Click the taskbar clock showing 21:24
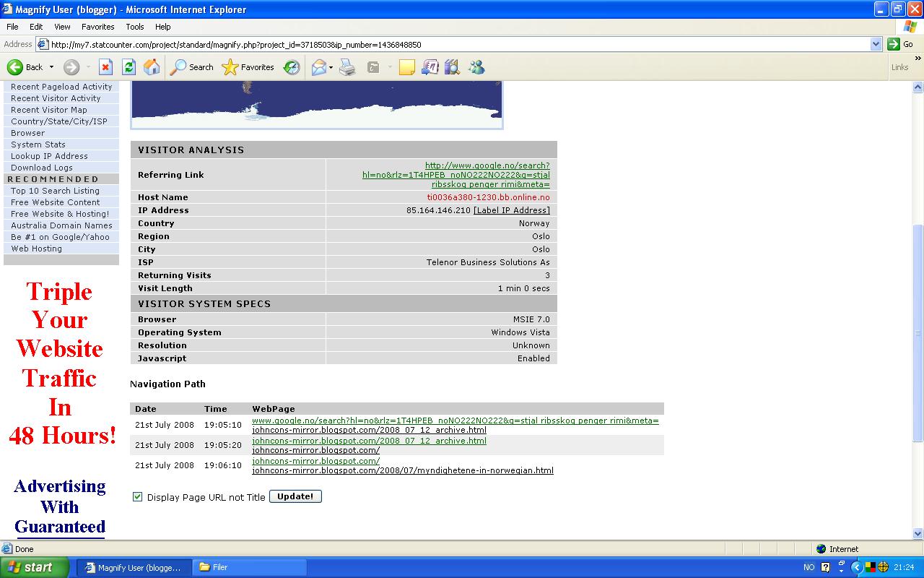Image resolution: width=924 pixels, height=578 pixels. (904, 567)
